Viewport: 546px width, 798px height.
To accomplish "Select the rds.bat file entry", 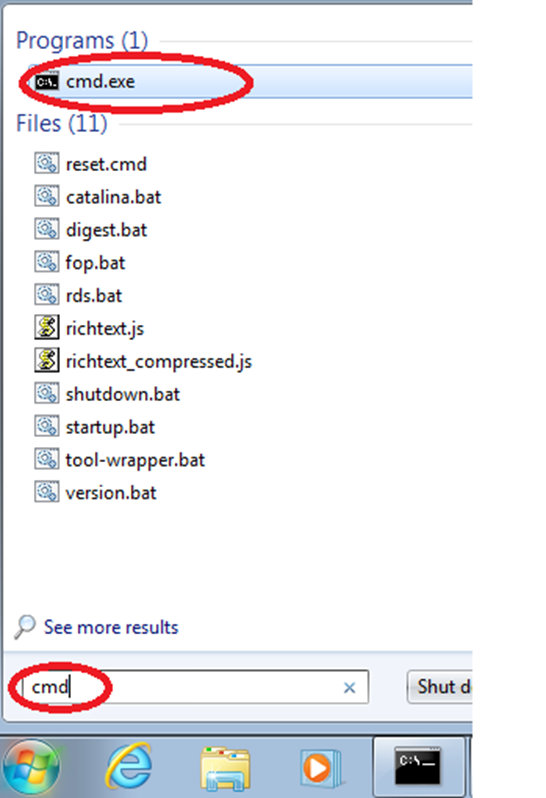I will [x=94, y=296].
